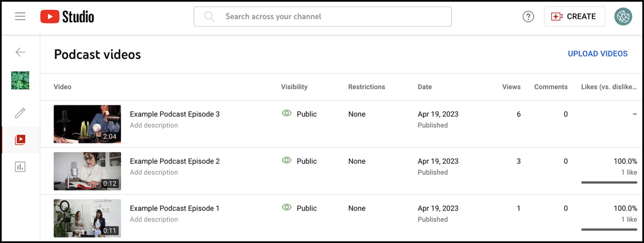Open the Analytics bar chart icon
Screen dimensions: 644x243
20,167
